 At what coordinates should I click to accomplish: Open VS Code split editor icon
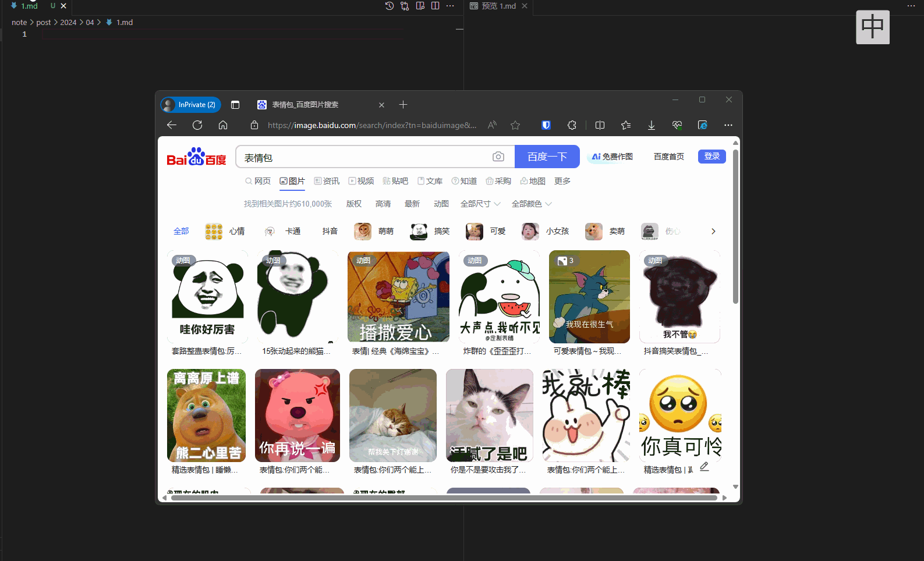435,6
